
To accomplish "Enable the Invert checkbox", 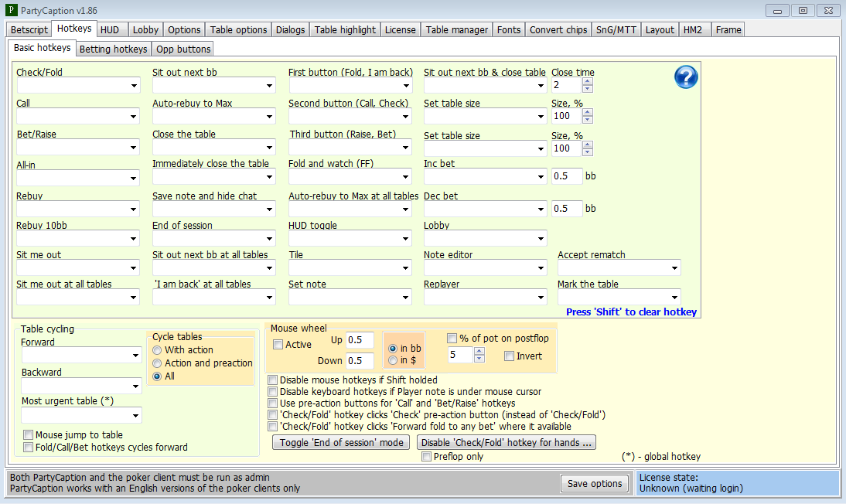I will pyautogui.click(x=509, y=356).
